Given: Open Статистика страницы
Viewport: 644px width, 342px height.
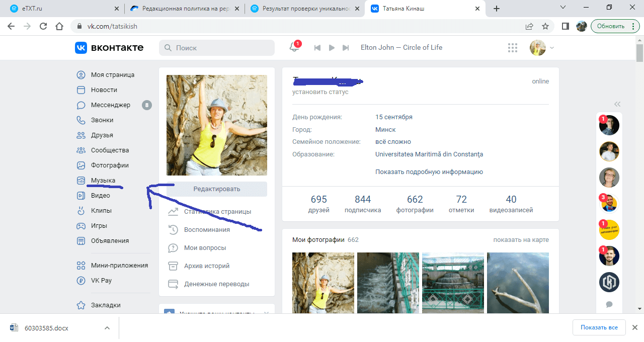Looking at the screenshot, I should [217, 212].
